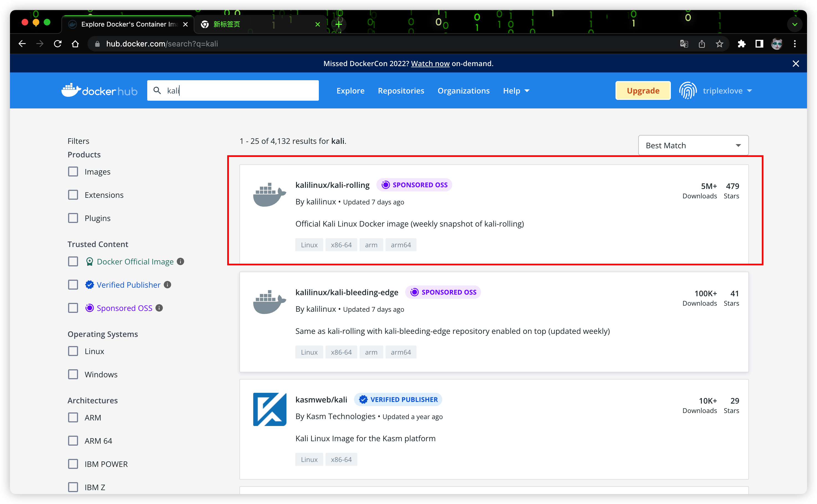Click kali-bleeding-edge SPONSORED OSS badge

pyautogui.click(x=443, y=292)
